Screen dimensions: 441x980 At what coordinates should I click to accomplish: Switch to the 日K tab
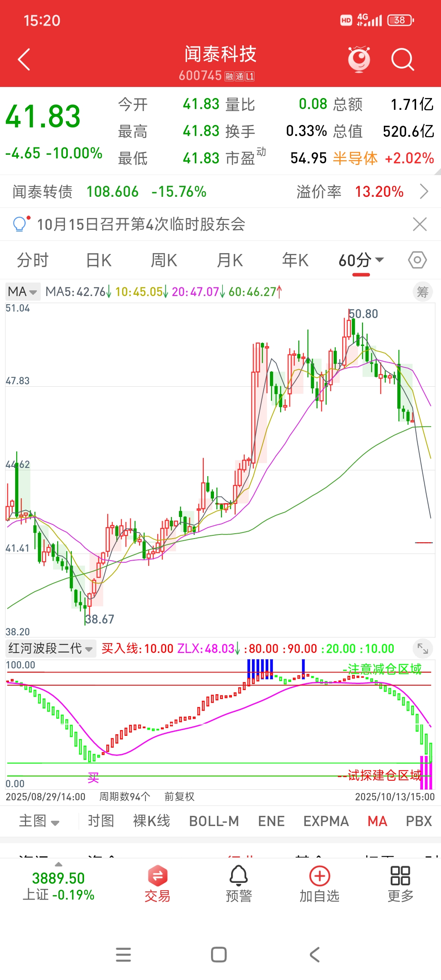click(99, 260)
